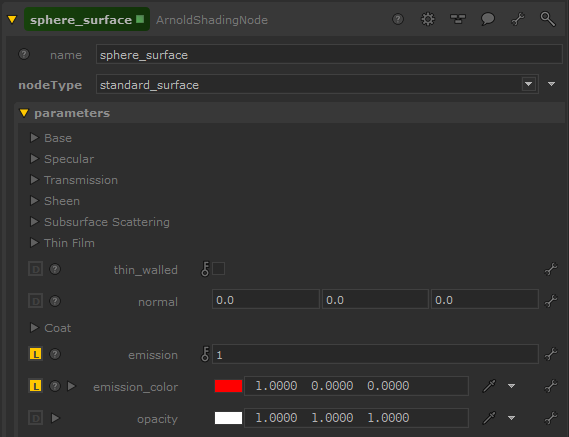Collapse the sphere_surface node panel triangle

(x=12, y=19)
